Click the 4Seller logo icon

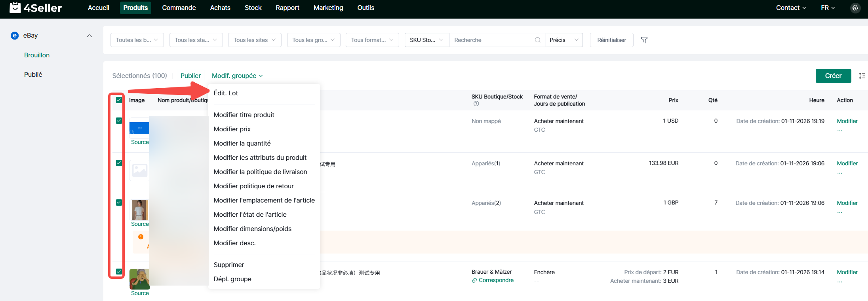coord(15,8)
